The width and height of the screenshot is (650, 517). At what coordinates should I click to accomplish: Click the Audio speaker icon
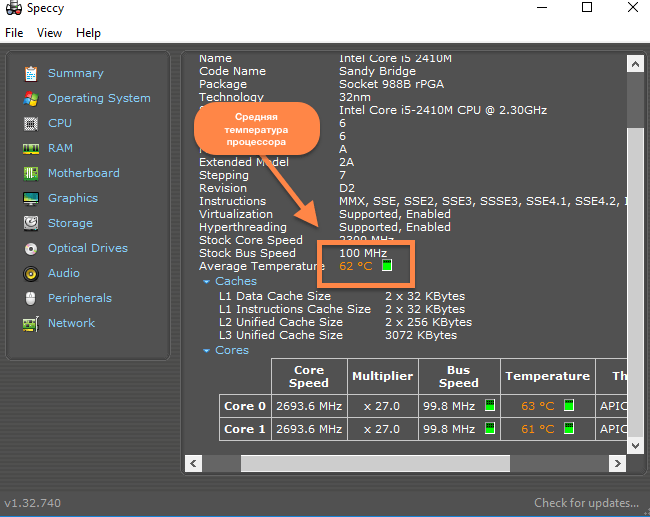tap(31, 274)
